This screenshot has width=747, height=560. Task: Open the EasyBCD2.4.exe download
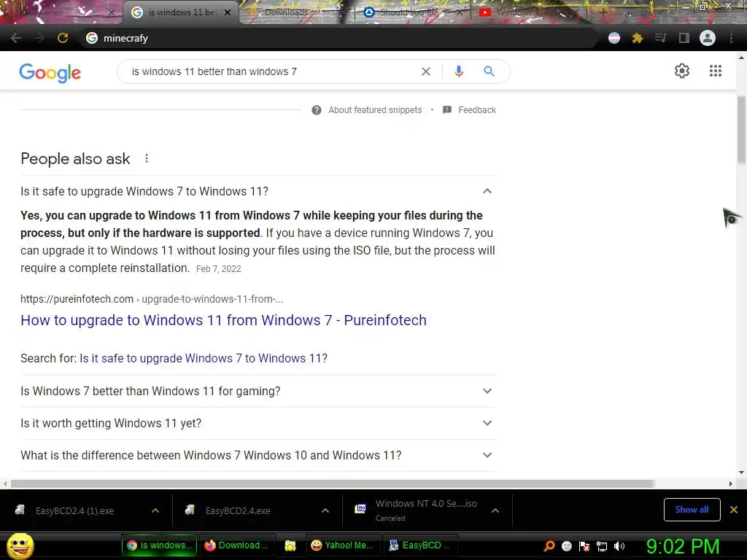[x=239, y=510]
